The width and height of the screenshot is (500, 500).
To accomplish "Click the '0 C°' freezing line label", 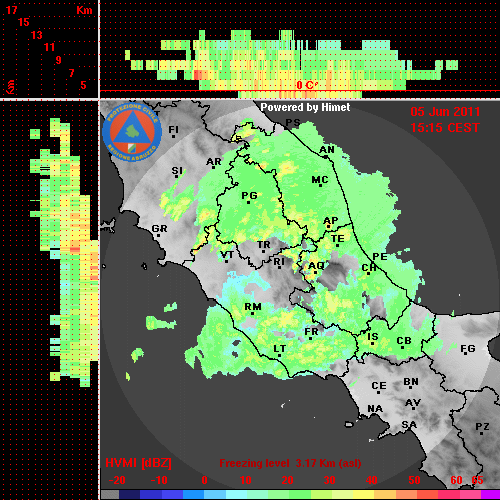I will point(307,85).
